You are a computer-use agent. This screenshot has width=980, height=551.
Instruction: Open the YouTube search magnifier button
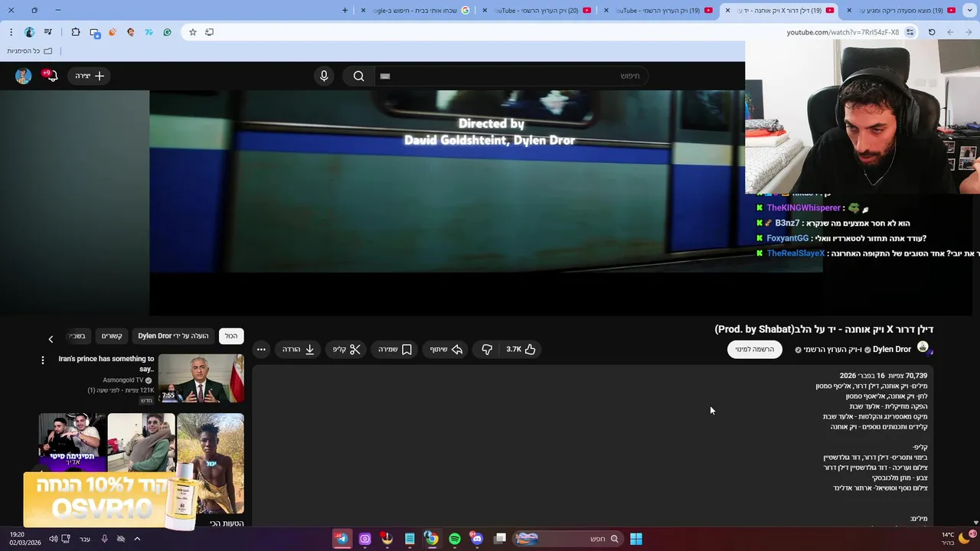click(x=358, y=76)
